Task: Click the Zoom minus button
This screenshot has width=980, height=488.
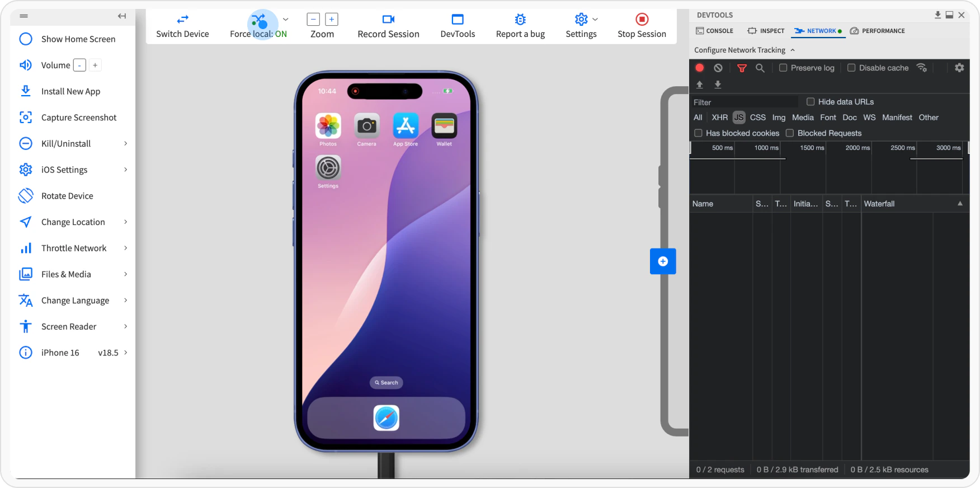Action: click(313, 20)
